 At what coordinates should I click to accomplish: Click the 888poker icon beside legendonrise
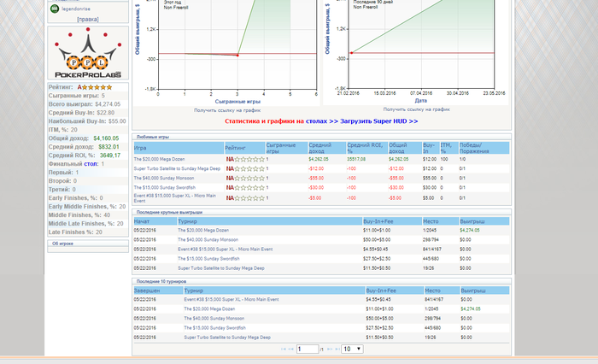[55, 9]
